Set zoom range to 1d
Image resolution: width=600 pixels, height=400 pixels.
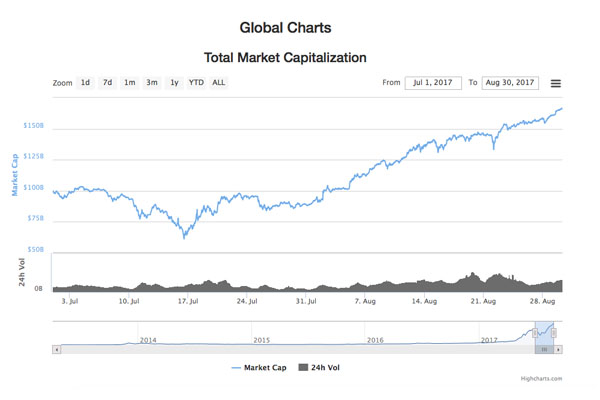[85, 82]
